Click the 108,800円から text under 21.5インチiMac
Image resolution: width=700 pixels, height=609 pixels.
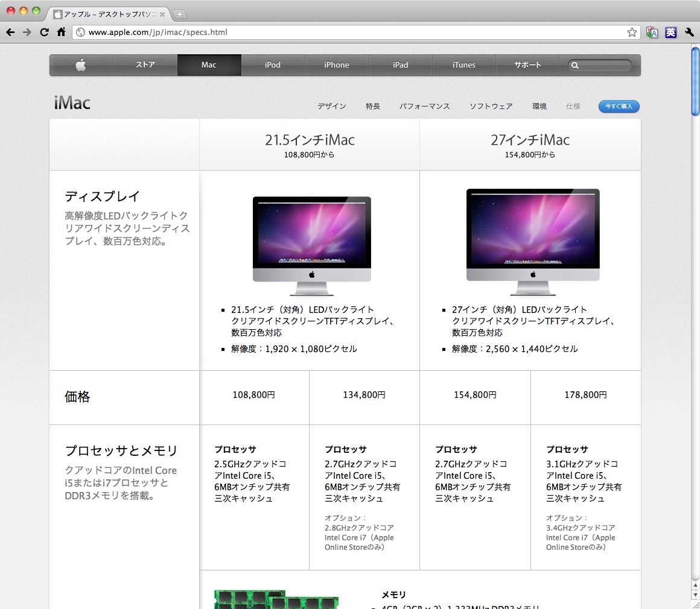310,155
